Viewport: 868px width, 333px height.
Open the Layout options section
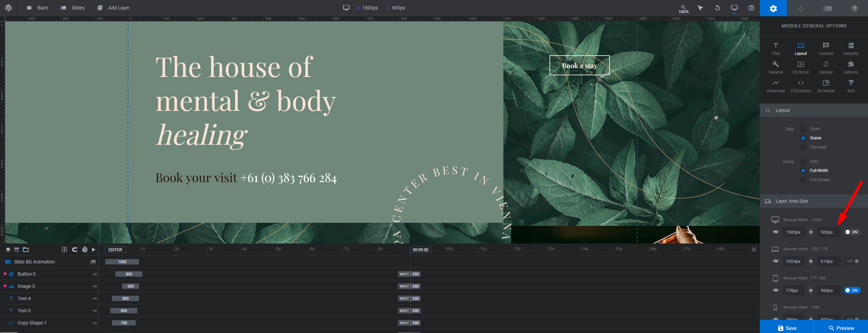click(x=801, y=49)
